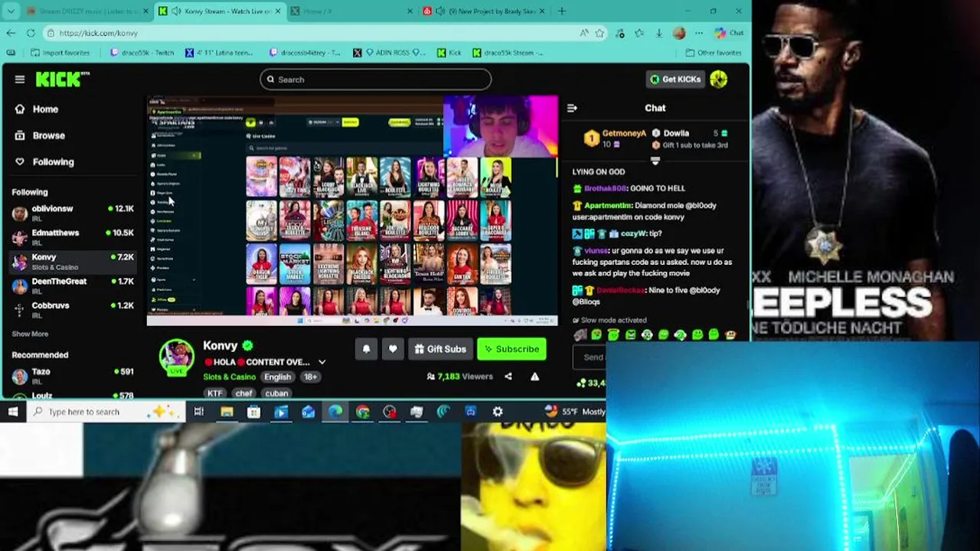Click the Get KICKs button
Screen dimensions: 980x551
pyautogui.click(x=675, y=79)
